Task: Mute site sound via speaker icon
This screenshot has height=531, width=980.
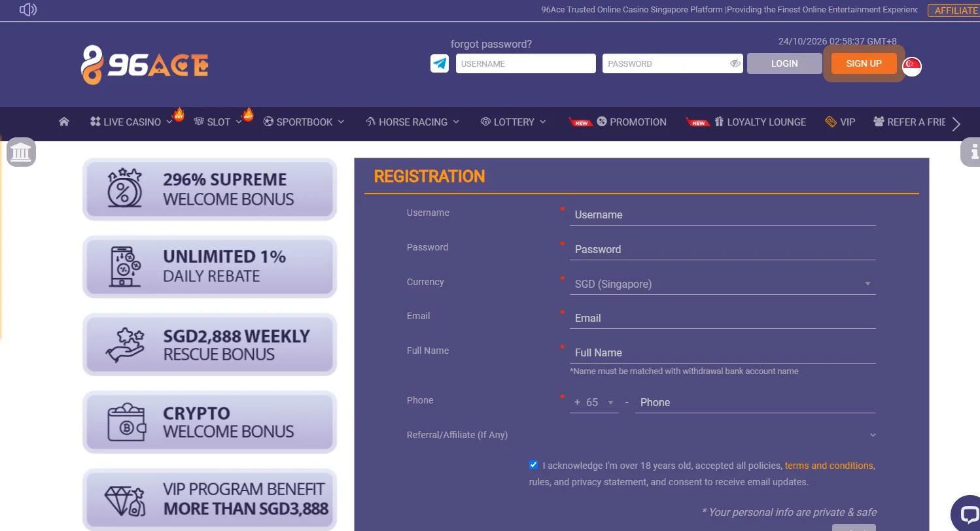Action: pos(28,10)
